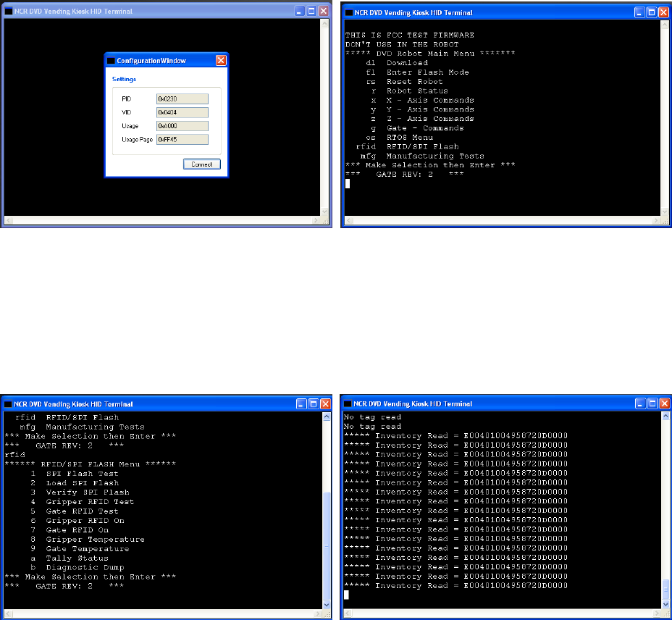Viewport: 672px width, 620px height.
Task: Select the '4 Gripper RFID Test' line
Action: [83, 502]
